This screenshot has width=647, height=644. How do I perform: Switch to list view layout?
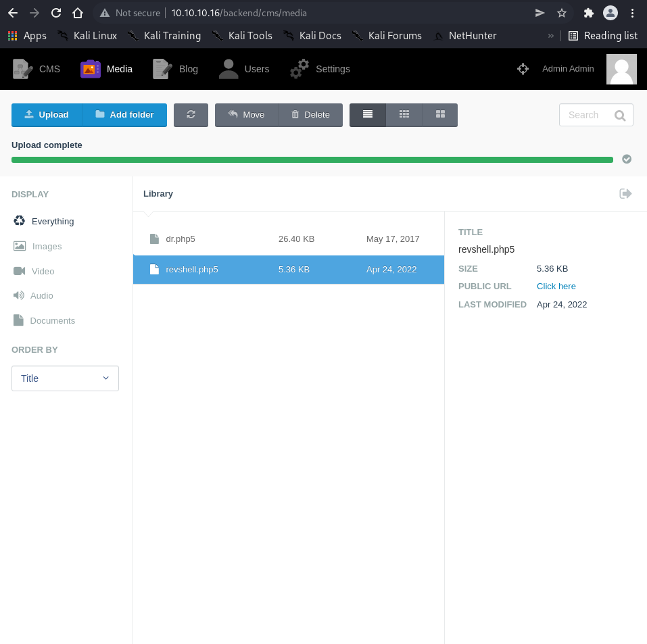click(x=368, y=115)
